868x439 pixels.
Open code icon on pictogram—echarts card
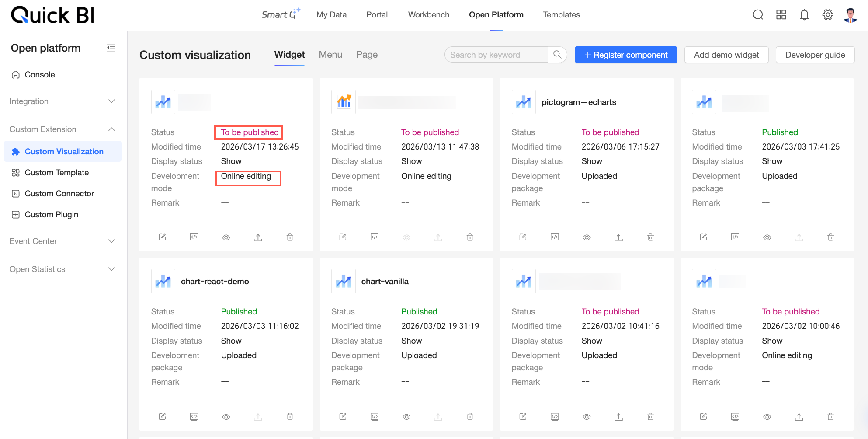555,237
